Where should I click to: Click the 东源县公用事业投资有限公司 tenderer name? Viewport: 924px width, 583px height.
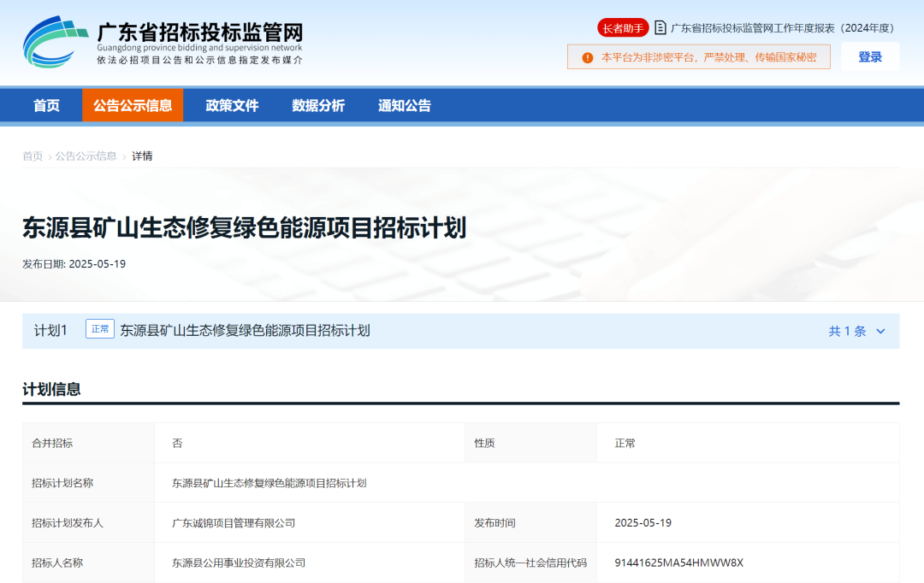(x=239, y=562)
